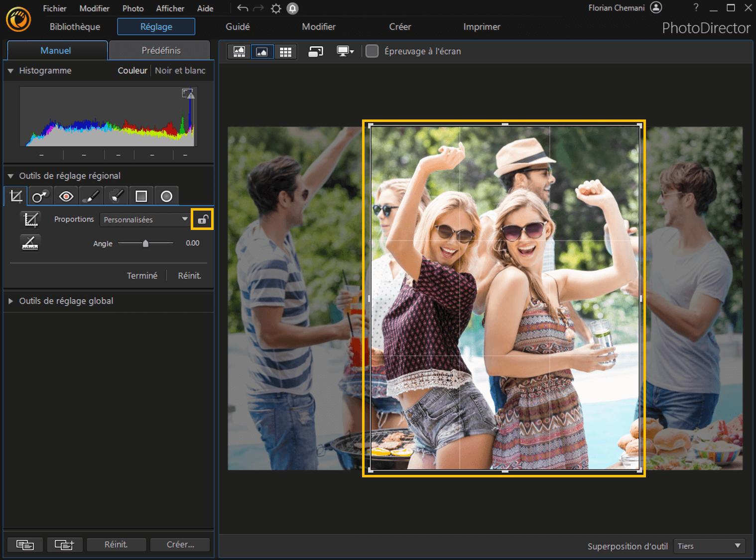The image size is (756, 560).
Task: Enable Épreuvage à l'écran
Action: click(x=372, y=51)
